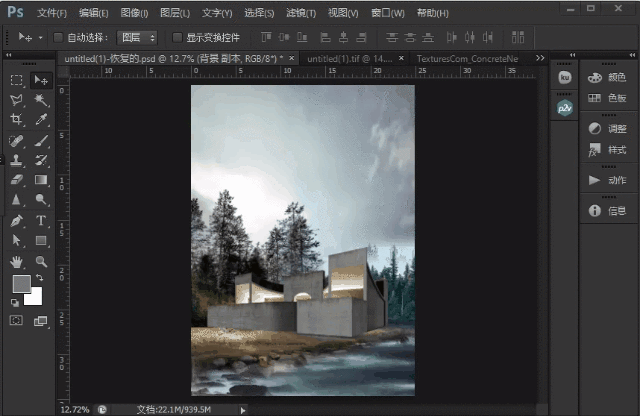The height and width of the screenshot is (416, 640).
Task: Open the 色板 panel
Action: (607, 98)
